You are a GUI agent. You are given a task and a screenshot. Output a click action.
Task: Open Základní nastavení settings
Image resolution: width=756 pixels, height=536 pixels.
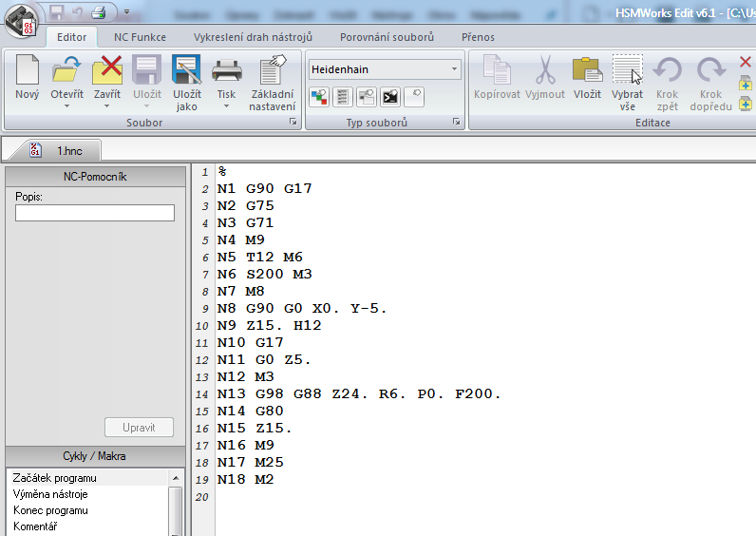pyautogui.click(x=273, y=72)
